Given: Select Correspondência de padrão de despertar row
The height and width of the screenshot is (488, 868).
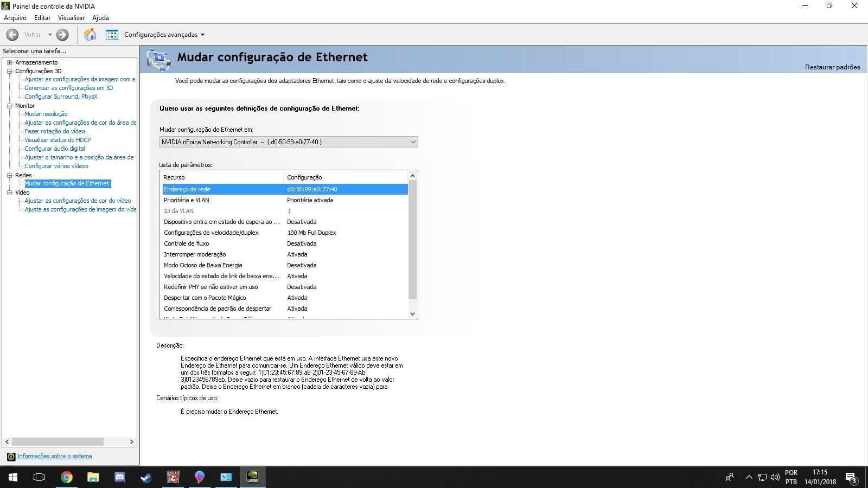Looking at the screenshot, I should 285,309.
